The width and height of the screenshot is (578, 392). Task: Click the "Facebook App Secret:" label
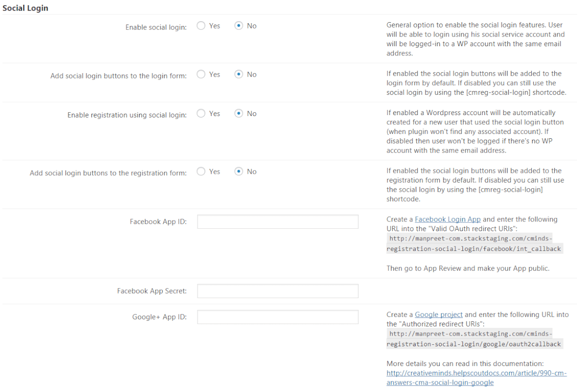152,291
